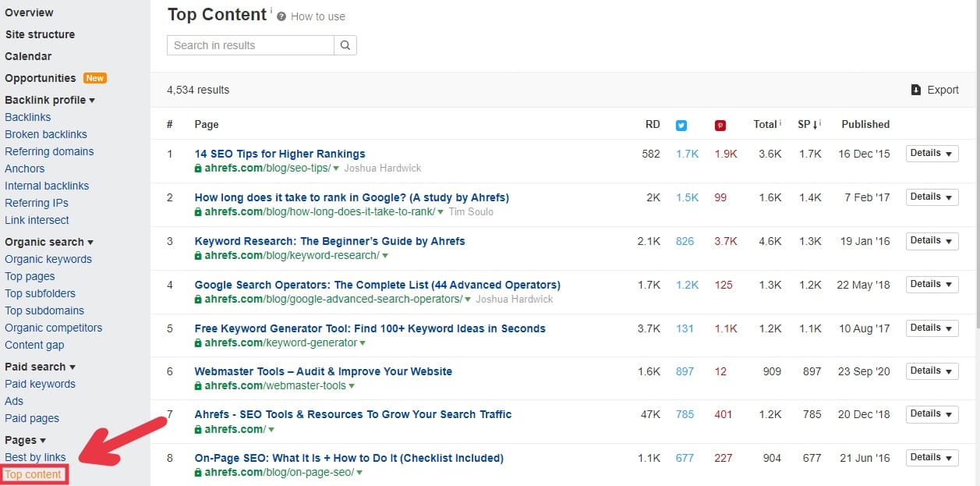Click the How to use link
The width and height of the screenshot is (980, 486).
coord(318,16)
